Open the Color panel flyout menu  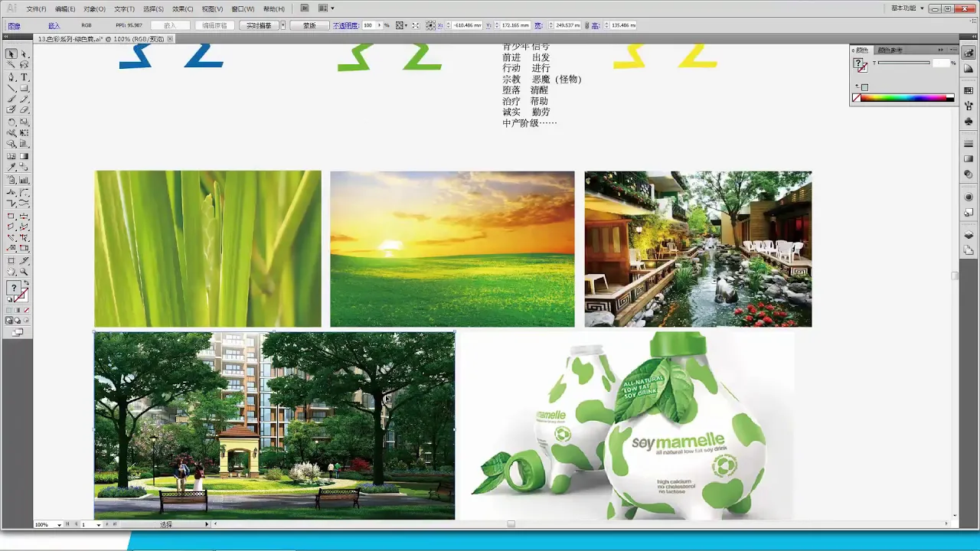tap(952, 50)
